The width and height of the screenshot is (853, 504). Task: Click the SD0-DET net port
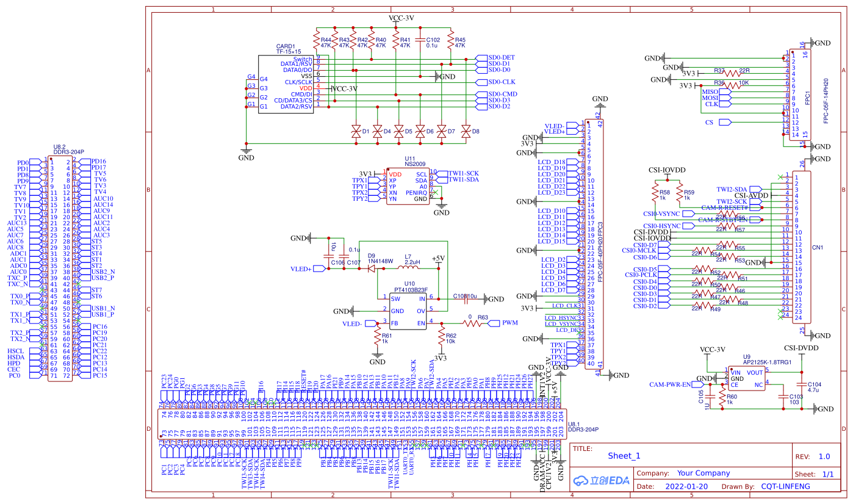click(494, 57)
